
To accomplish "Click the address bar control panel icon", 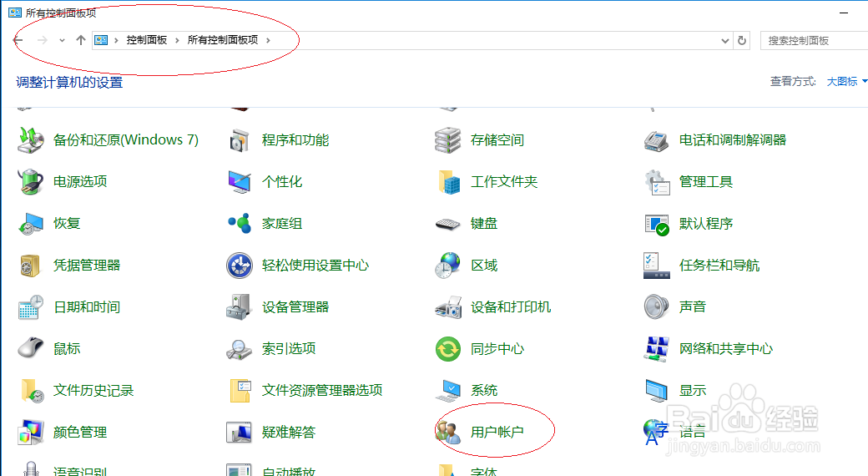I will 101,40.
